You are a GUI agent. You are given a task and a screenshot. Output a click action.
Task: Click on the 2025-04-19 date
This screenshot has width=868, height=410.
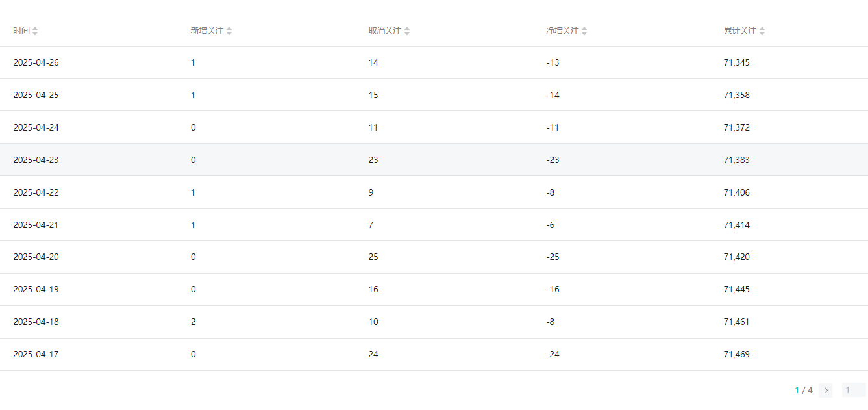[36, 290]
